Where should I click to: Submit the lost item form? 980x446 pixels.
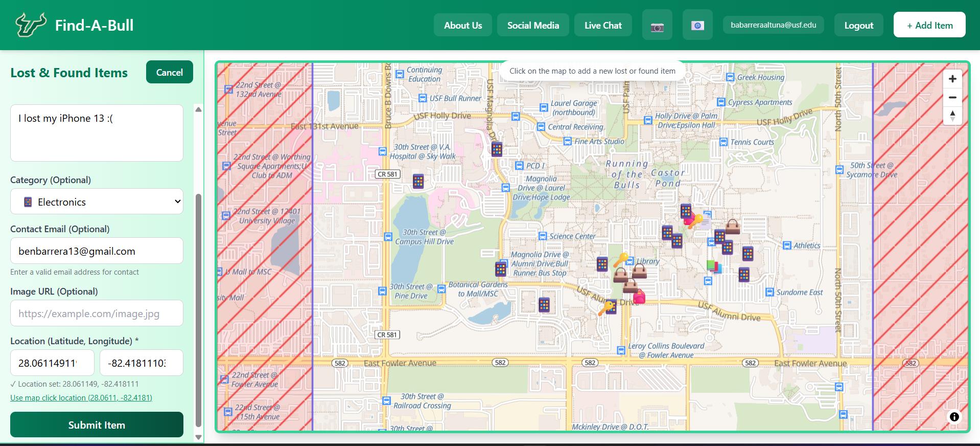click(97, 425)
